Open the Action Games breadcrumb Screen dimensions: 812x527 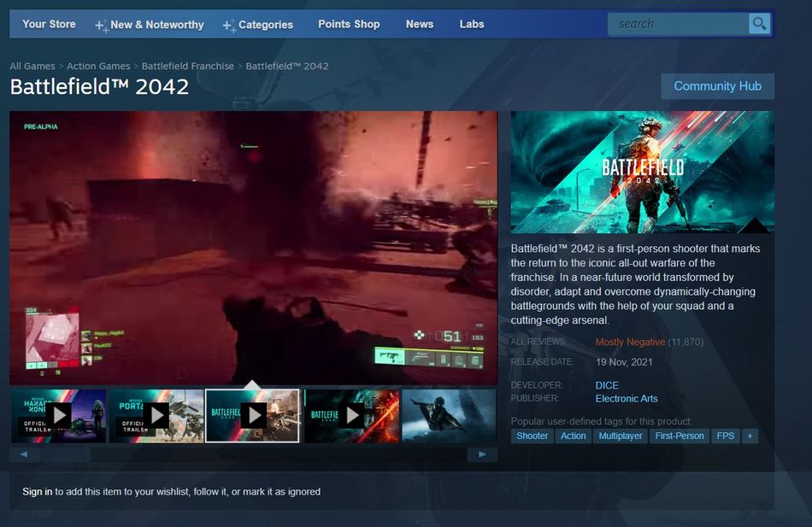pyautogui.click(x=98, y=67)
